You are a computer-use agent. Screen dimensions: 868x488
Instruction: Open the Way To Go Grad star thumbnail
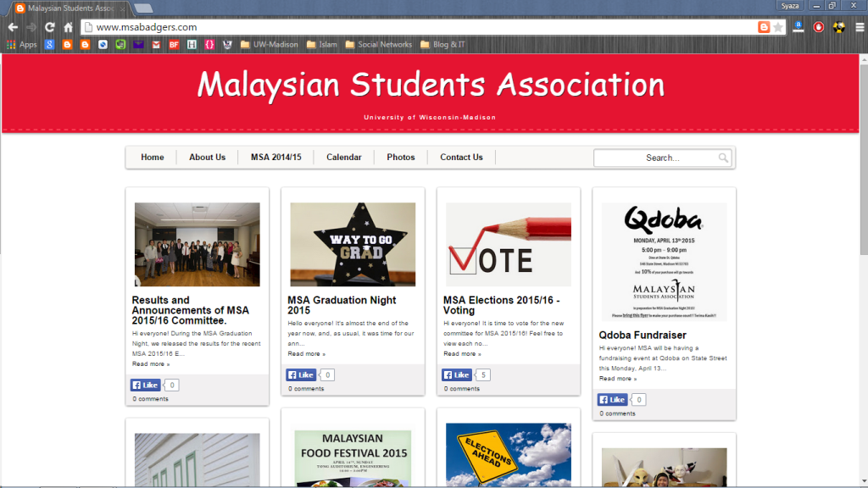[353, 244]
